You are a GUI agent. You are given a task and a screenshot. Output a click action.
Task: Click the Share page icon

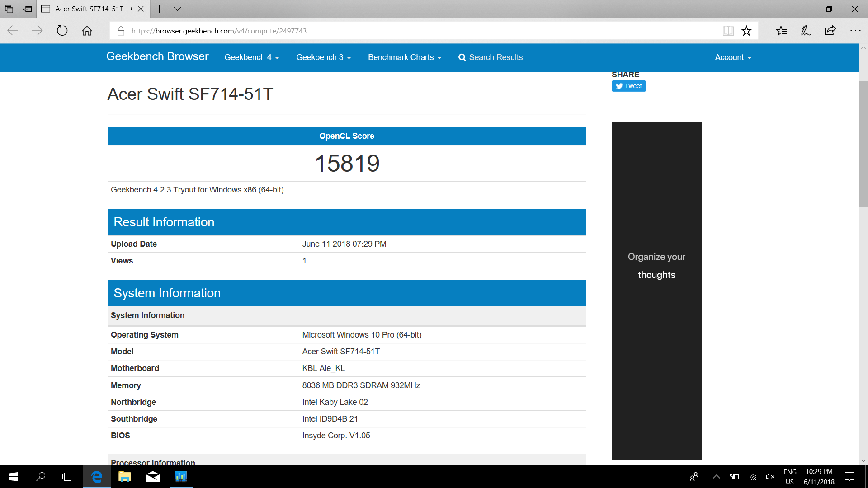(x=830, y=31)
